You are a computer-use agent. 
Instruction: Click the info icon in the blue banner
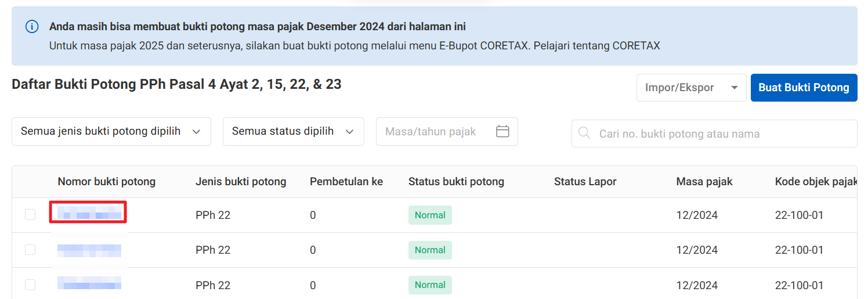[32, 27]
